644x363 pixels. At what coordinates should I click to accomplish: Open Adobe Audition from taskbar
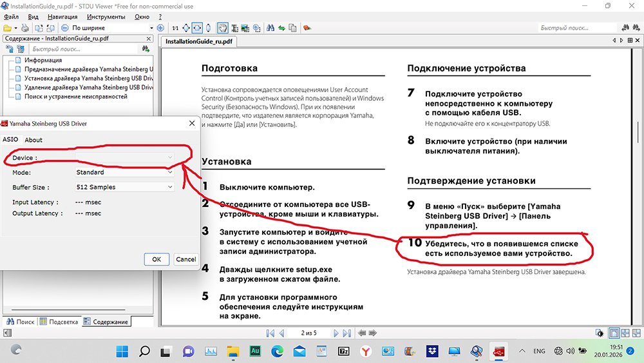[x=254, y=351]
